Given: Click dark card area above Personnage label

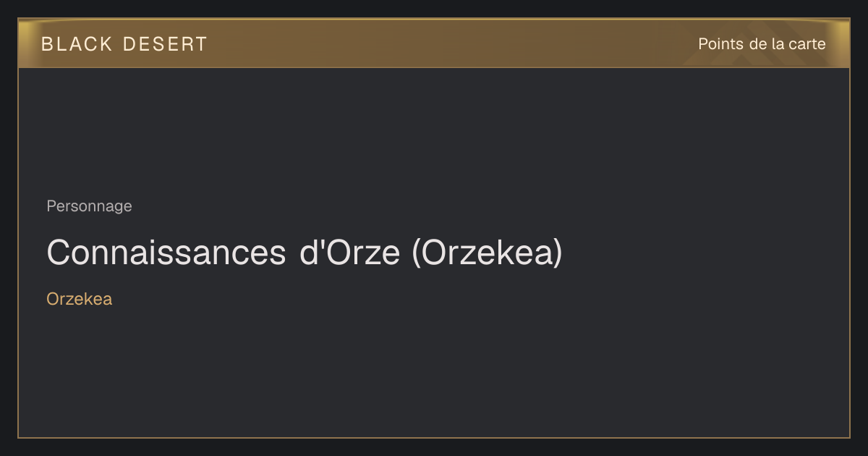Looking at the screenshot, I should 434,130.
